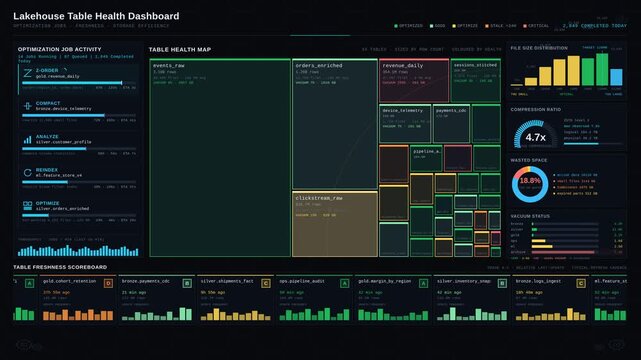Click the bronze.device_telemetry job name
The height and width of the screenshot is (360, 641).
click(x=63, y=109)
